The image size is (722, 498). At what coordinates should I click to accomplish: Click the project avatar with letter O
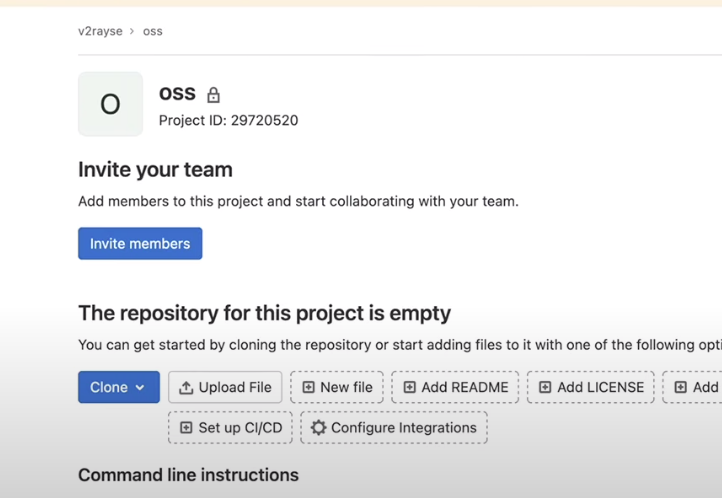coord(110,104)
